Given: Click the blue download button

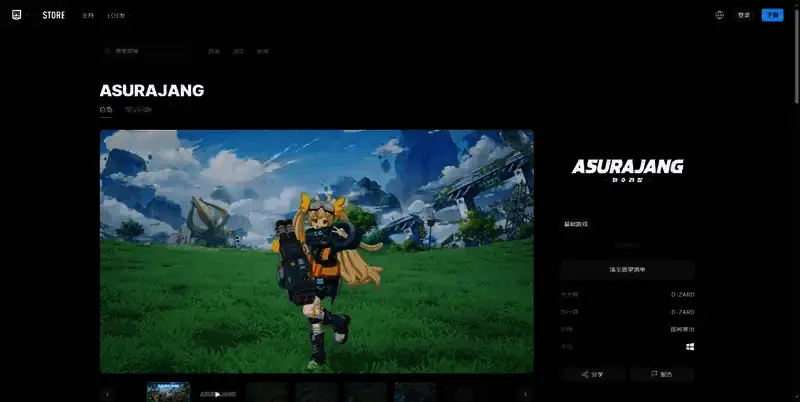Looking at the screenshot, I should pyautogui.click(x=772, y=15).
